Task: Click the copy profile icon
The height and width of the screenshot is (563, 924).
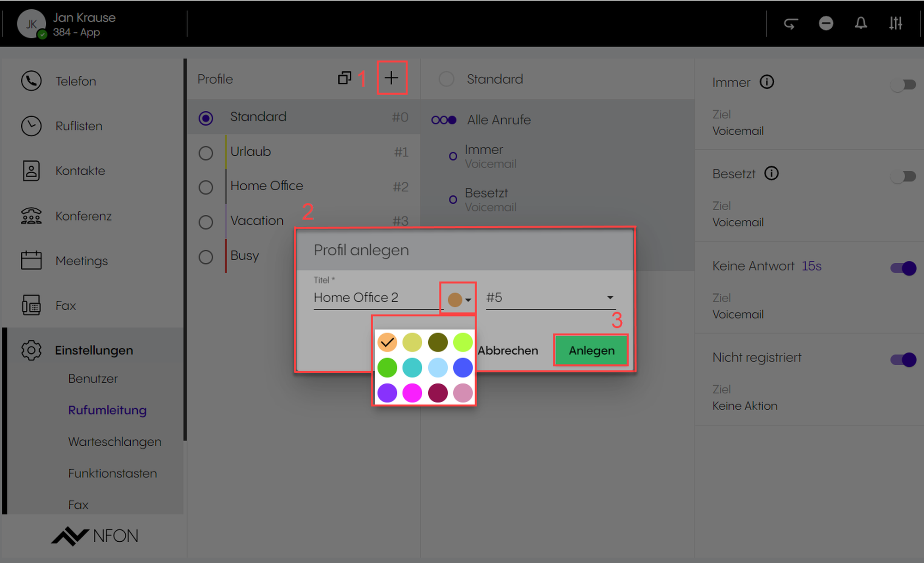Action: coord(345,78)
